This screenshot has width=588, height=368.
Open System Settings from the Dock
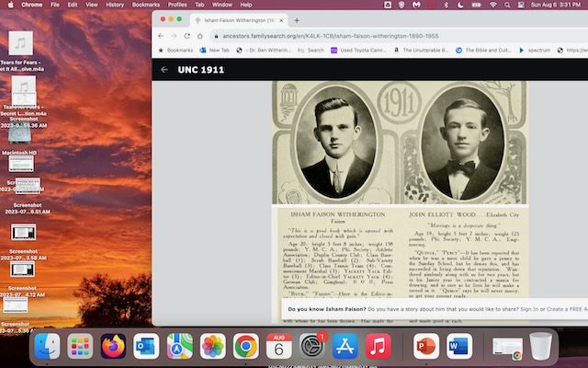click(312, 346)
